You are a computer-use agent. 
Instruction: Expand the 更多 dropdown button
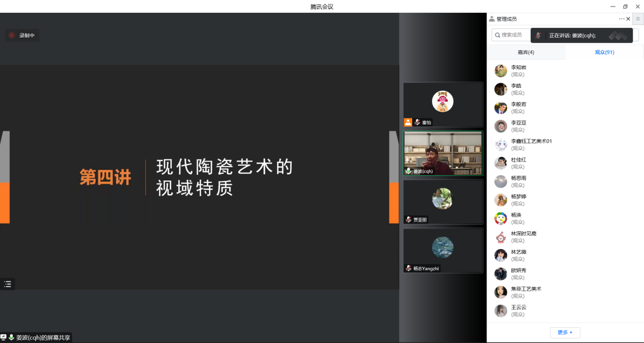tap(565, 332)
